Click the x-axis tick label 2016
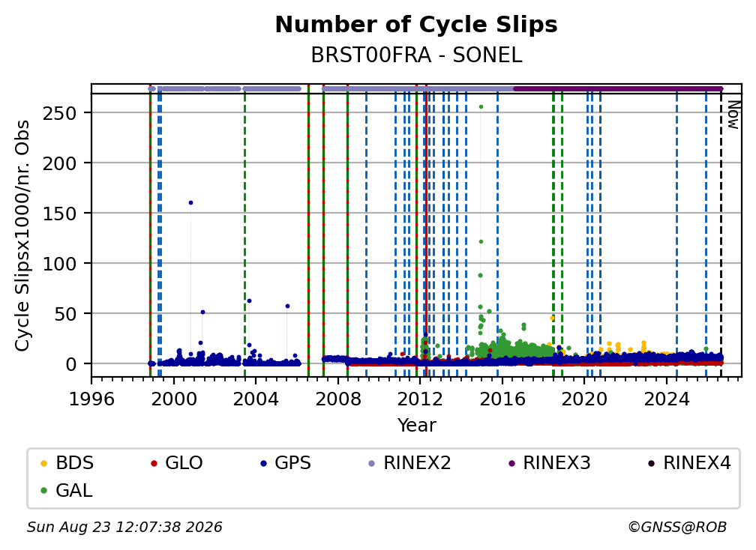The width and height of the screenshot is (756, 550). click(502, 399)
